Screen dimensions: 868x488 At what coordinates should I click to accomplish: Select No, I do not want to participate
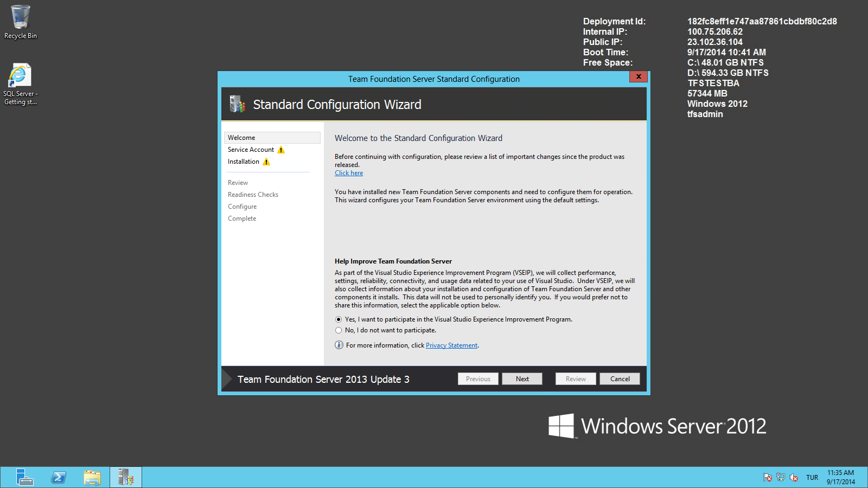338,330
